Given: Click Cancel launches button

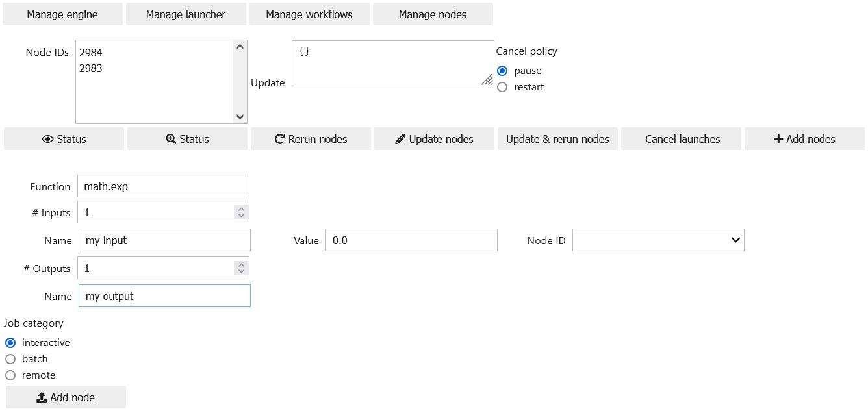Looking at the screenshot, I should pyautogui.click(x=681, y=139).
